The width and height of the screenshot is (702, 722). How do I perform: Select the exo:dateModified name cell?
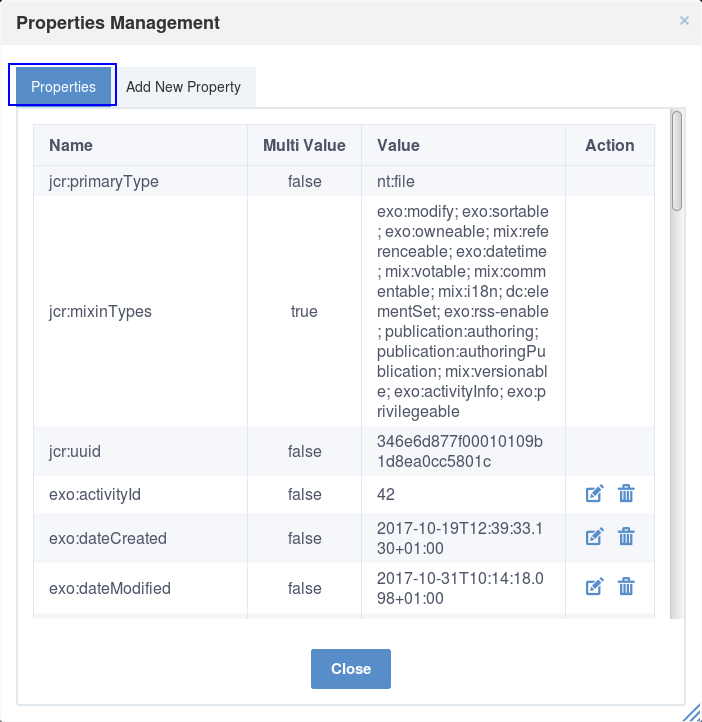click(140, 588)
